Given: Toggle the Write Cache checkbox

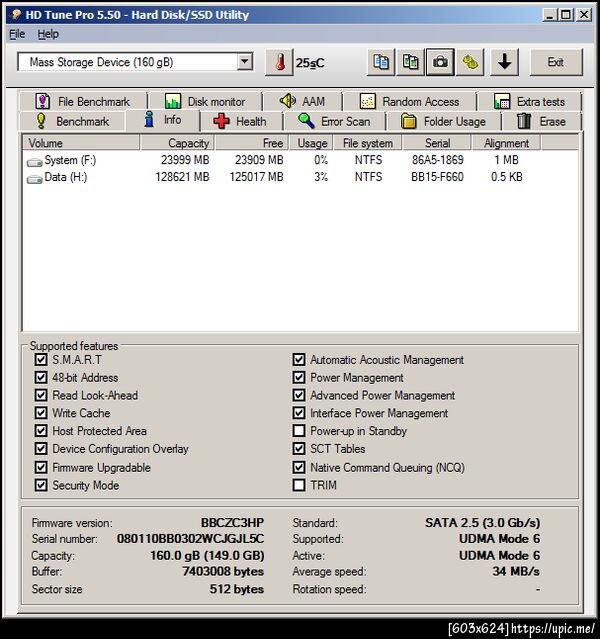Looking at the screenshot, I should [41, 413].
